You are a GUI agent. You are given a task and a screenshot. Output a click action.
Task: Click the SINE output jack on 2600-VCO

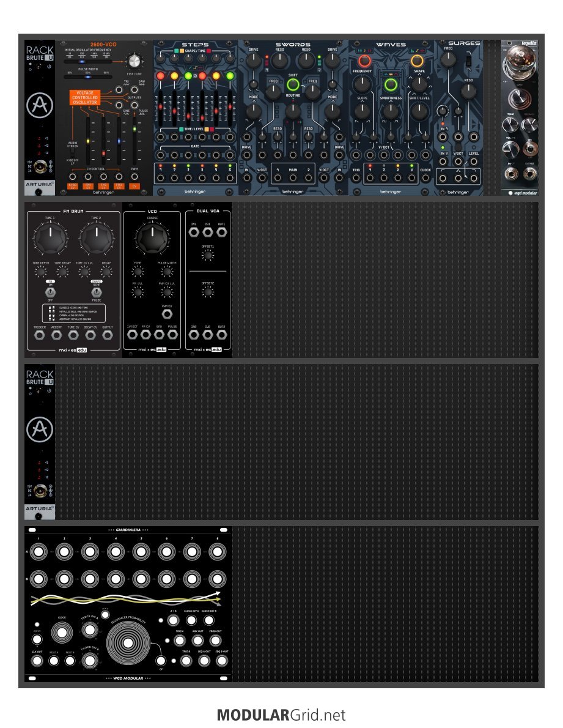point(119,105)
